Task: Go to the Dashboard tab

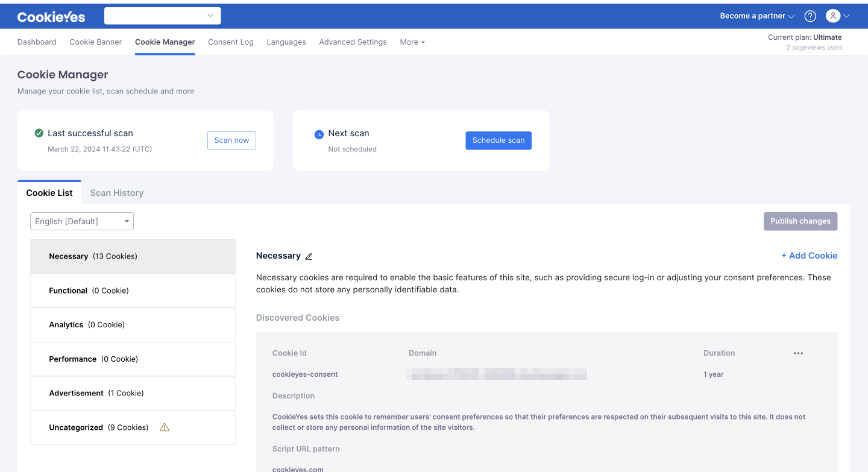Action: point(37,42)
